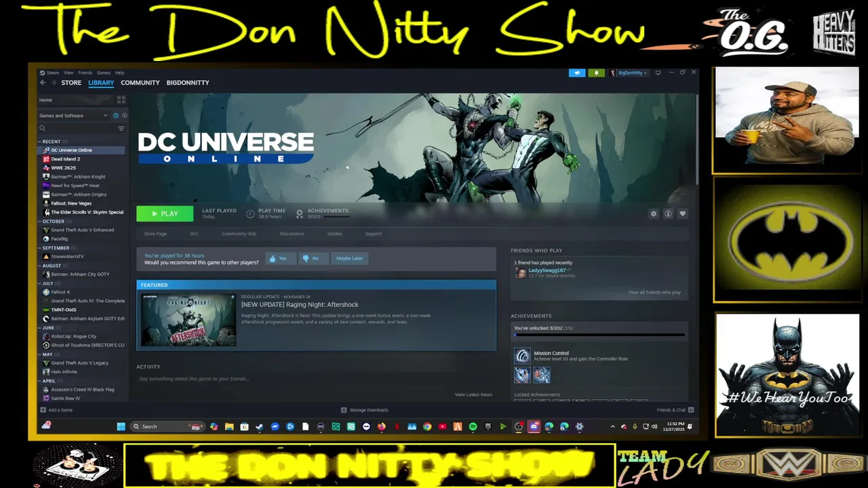
Task: Collapse the JUNE games section
Action: [x=39, y=327]
